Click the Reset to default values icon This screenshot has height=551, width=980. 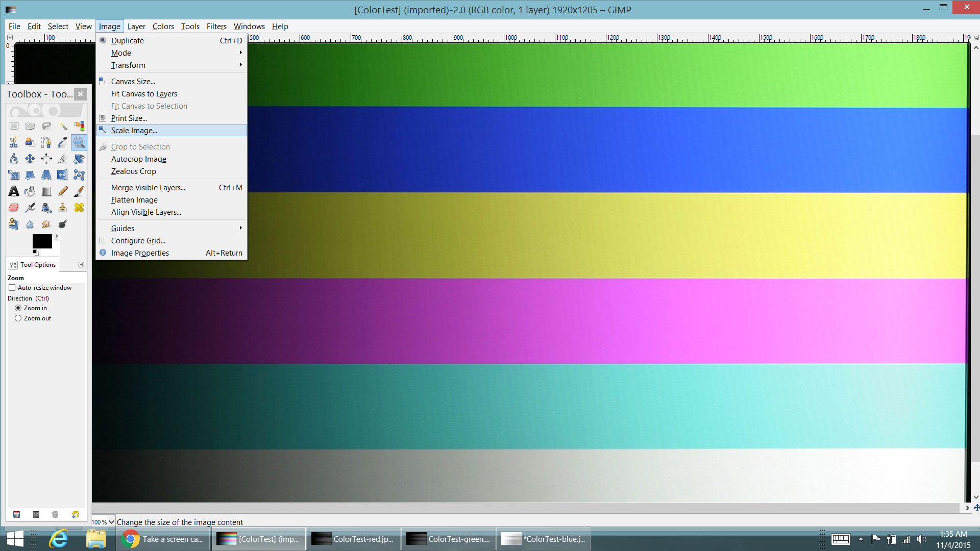point(75,514)
